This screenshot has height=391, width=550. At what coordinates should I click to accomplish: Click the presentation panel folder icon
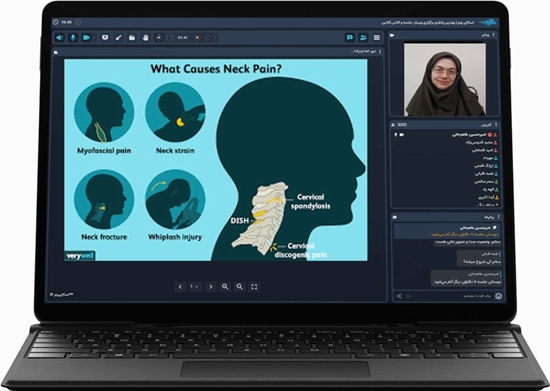coord(56,52)
